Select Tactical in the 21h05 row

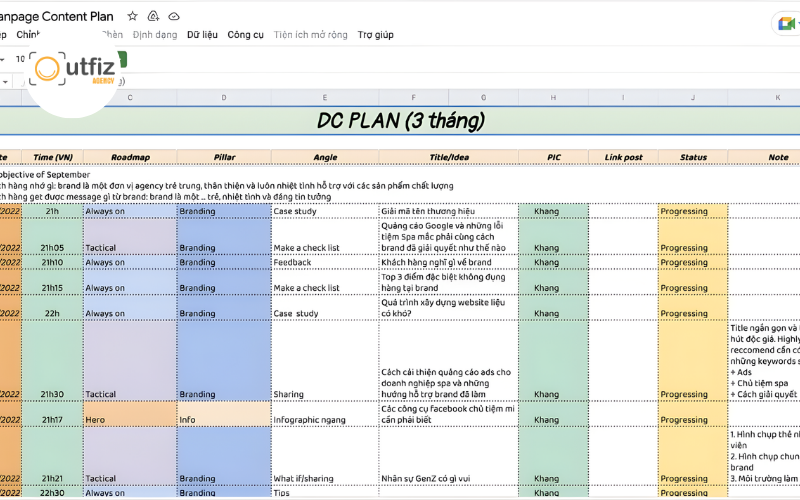[130, 237]
